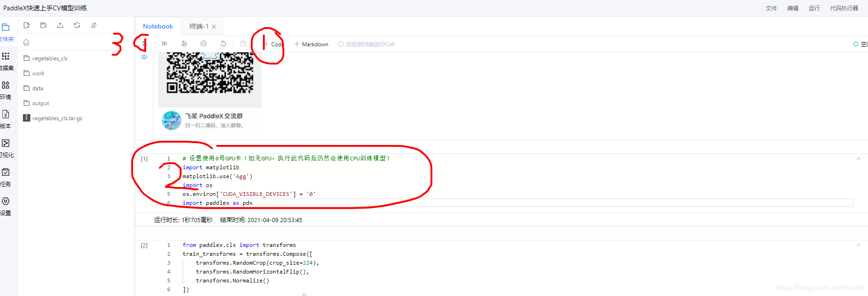This screenshot has height=296, width=868.
Task: Click the transforms.Normalize() code line
Action: coord(233,281)
